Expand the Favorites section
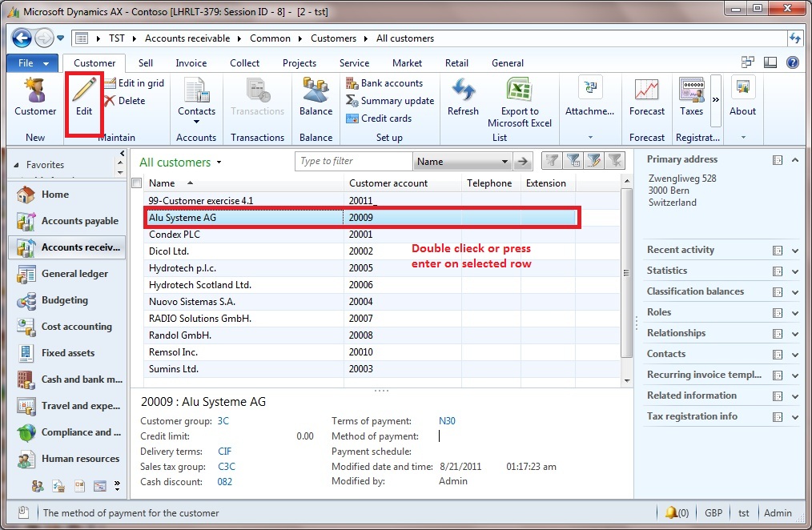 (16, 165)
